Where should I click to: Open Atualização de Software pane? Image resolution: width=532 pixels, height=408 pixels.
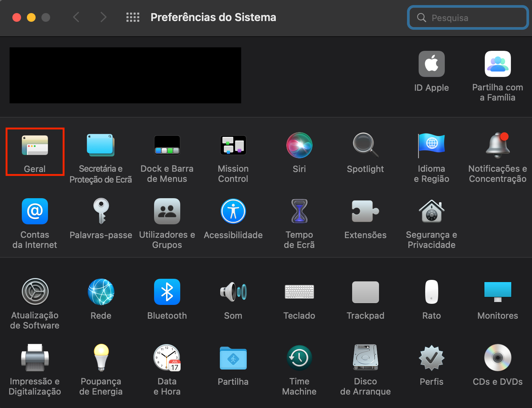(x=35, y=292)
